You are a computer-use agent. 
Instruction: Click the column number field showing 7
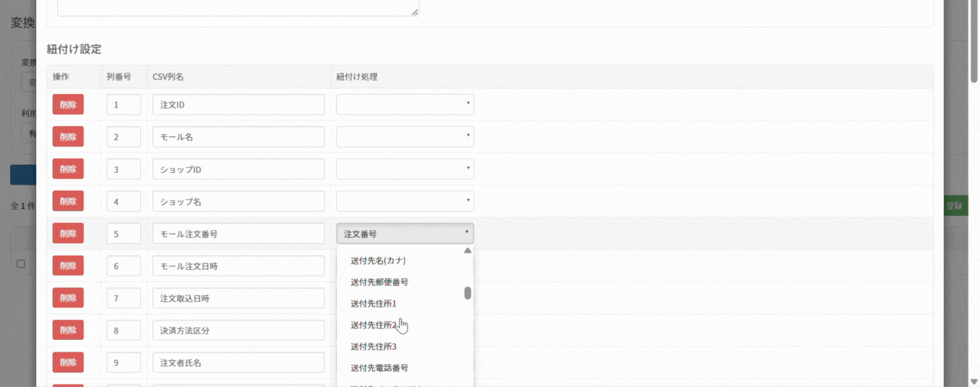pos(124,298)
